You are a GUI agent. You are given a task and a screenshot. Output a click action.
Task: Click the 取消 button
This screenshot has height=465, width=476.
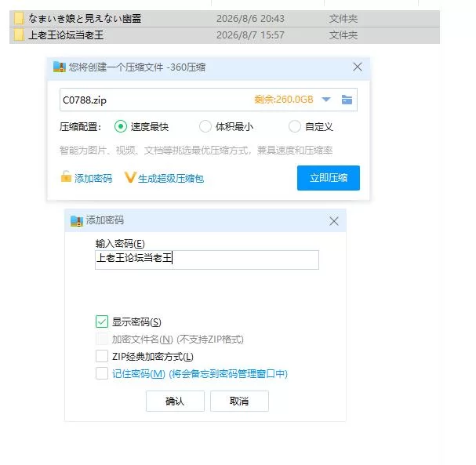coord(239,401)
